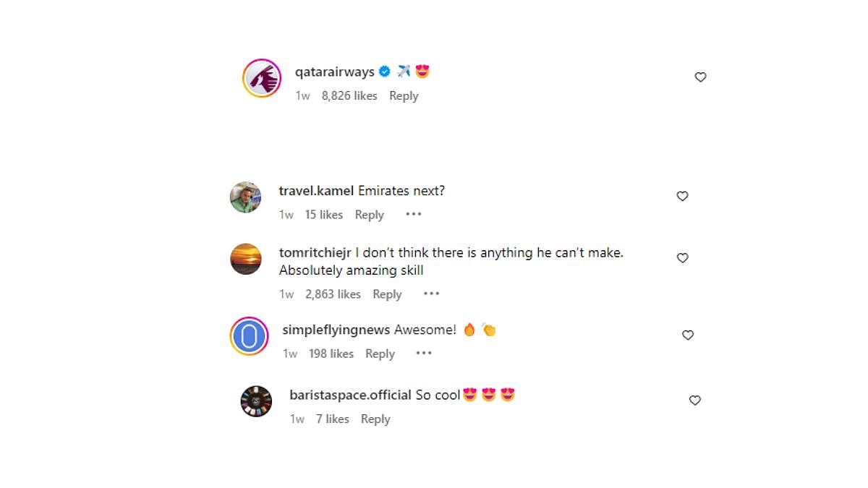The height and width of the screenshot is (488, 868).
Task: View the 2,863 likes list
Action: [x=333, y=294]
